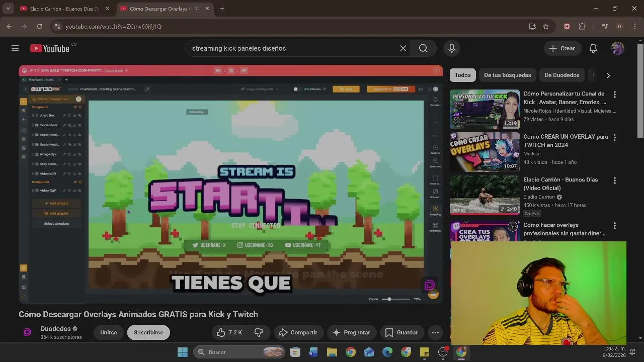Viewport: 644px width, 362px height.
Task: Close the Eladio Carrión browser tab
Action: pos(107,9)
